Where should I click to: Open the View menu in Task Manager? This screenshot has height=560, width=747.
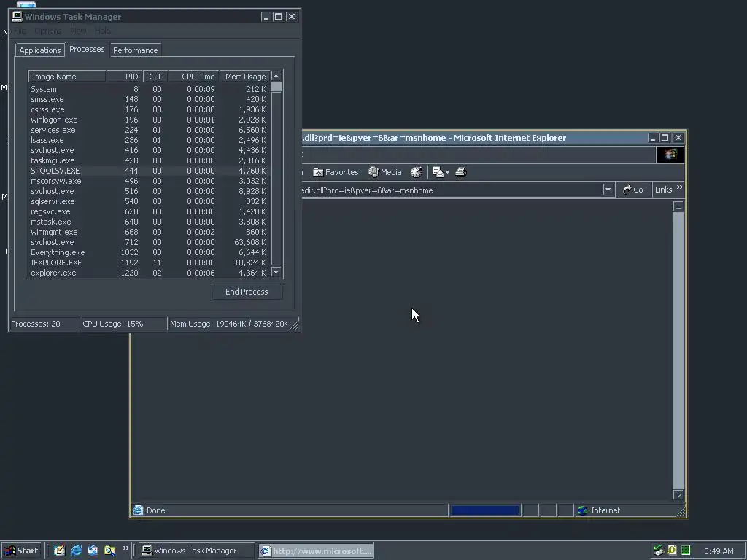tap(78, 31)
